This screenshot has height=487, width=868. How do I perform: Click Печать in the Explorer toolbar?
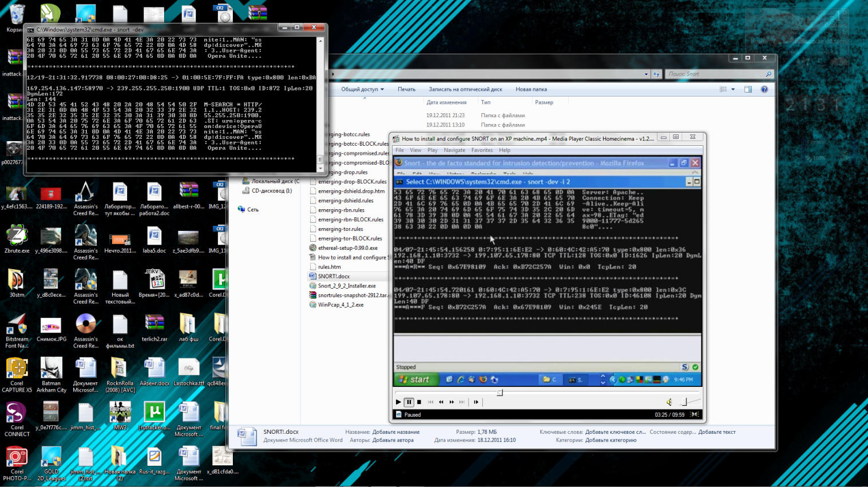click(x=406, y=89)
